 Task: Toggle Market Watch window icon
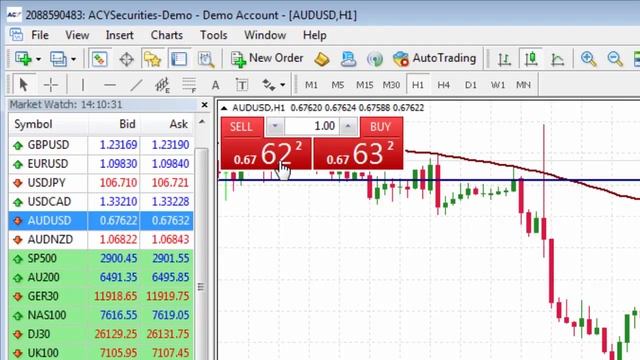coord(99,59)
